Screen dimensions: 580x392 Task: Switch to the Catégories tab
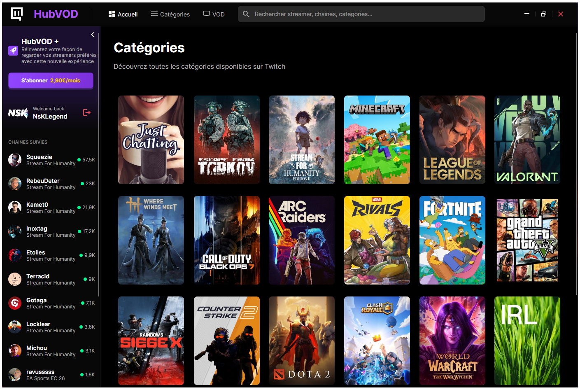[x=170, y=14]
